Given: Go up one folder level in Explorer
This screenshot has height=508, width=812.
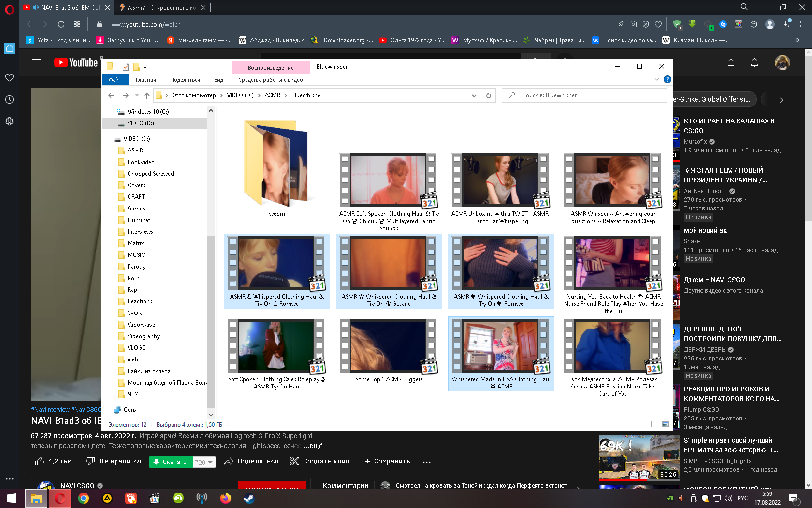Looking at the screenshot, I should 147,95.
